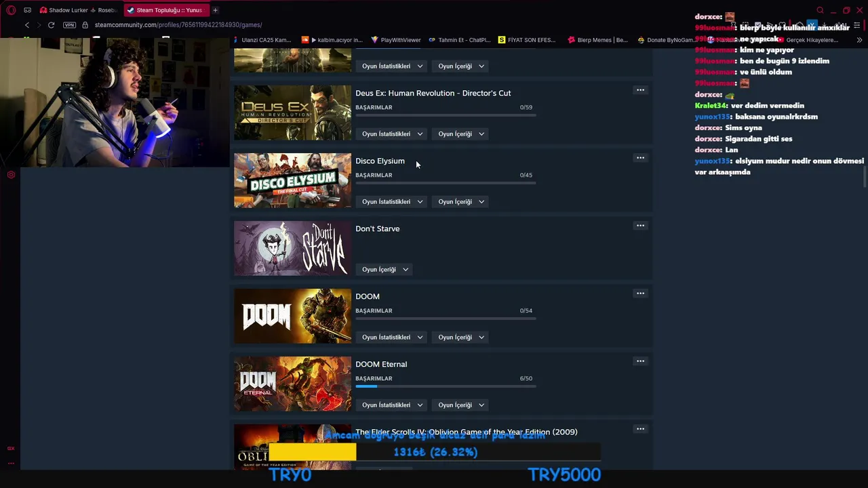This screenshot has width=868, height=488.
Task: Expand Oyun İçeriği for Don't Starve
Action: (385, 269)
